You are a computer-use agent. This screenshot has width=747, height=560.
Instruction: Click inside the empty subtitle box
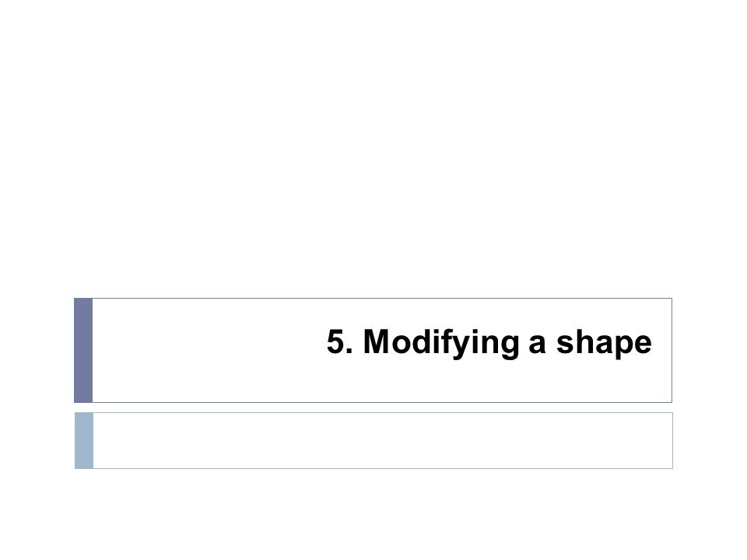pyautogui.click(x=383, y=440)
